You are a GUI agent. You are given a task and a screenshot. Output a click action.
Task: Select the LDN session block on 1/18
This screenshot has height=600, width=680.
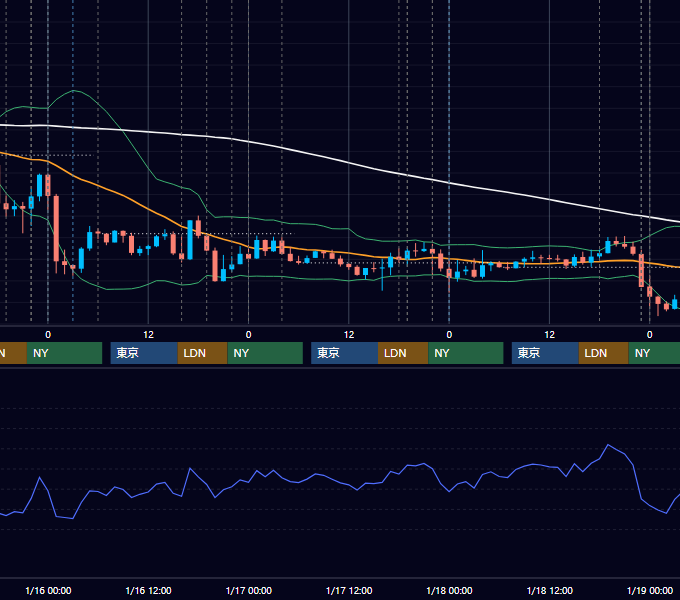(x=604, y=353)
